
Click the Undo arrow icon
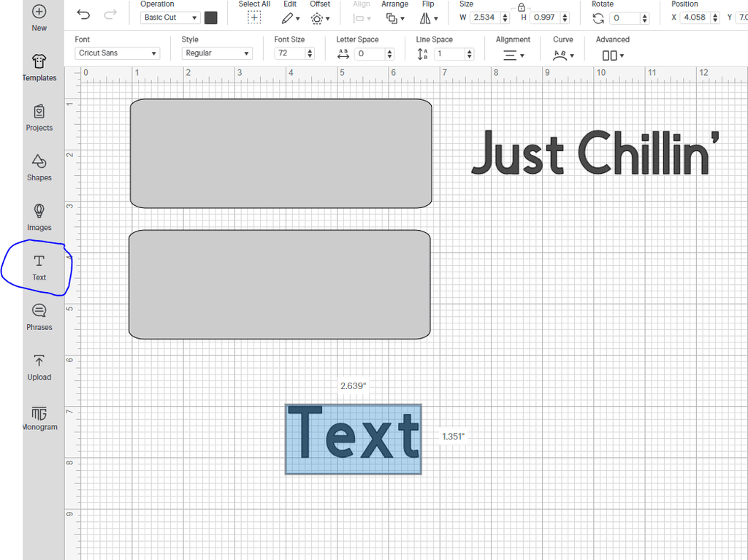83,15
